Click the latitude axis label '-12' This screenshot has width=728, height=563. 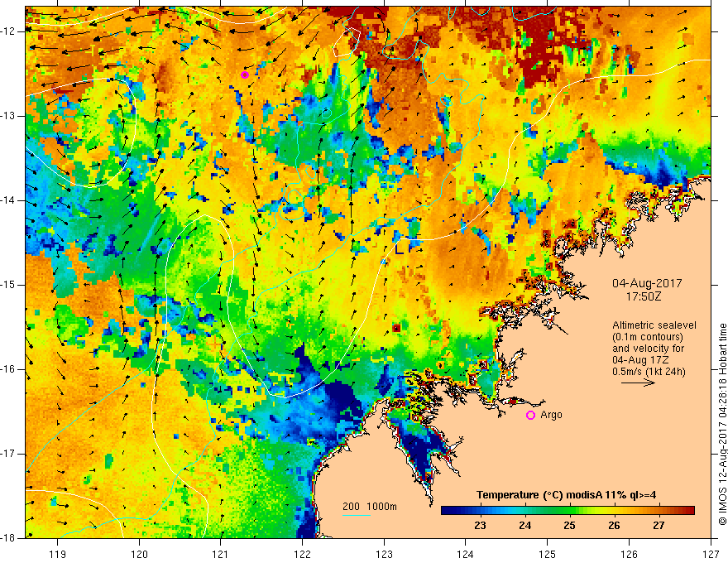tap(7, 31)
